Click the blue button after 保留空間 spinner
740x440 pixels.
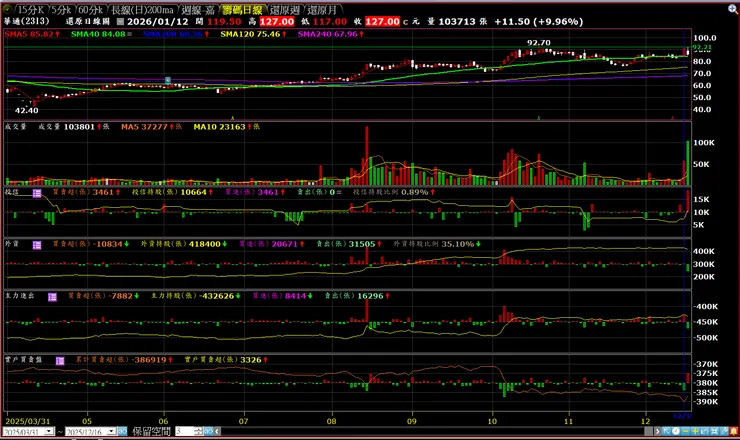pyautogui.click(x=208, y=432)
